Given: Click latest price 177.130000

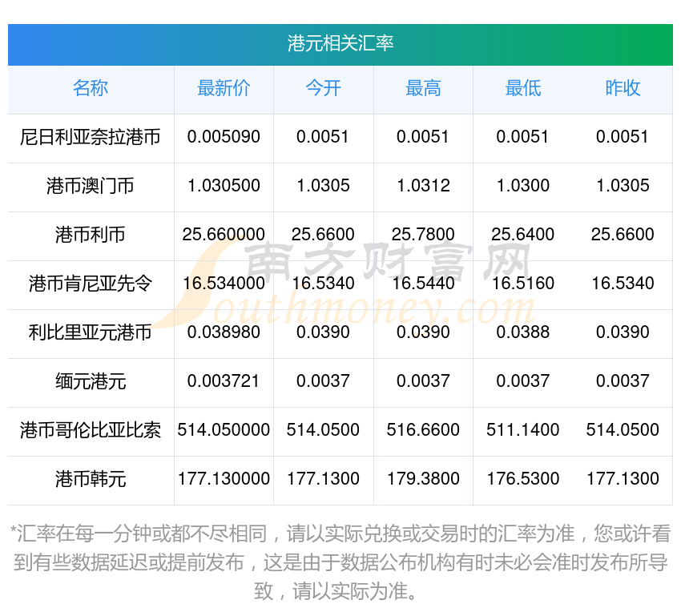Looking at the screenshot, I should (x=224, y=479).
